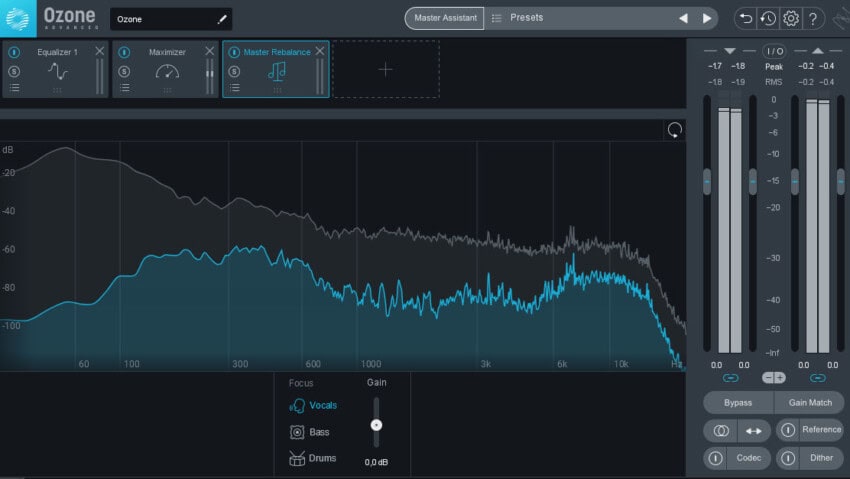850x479 pixels.
Task: Click the RMS label in the meter
Action: 774,82
